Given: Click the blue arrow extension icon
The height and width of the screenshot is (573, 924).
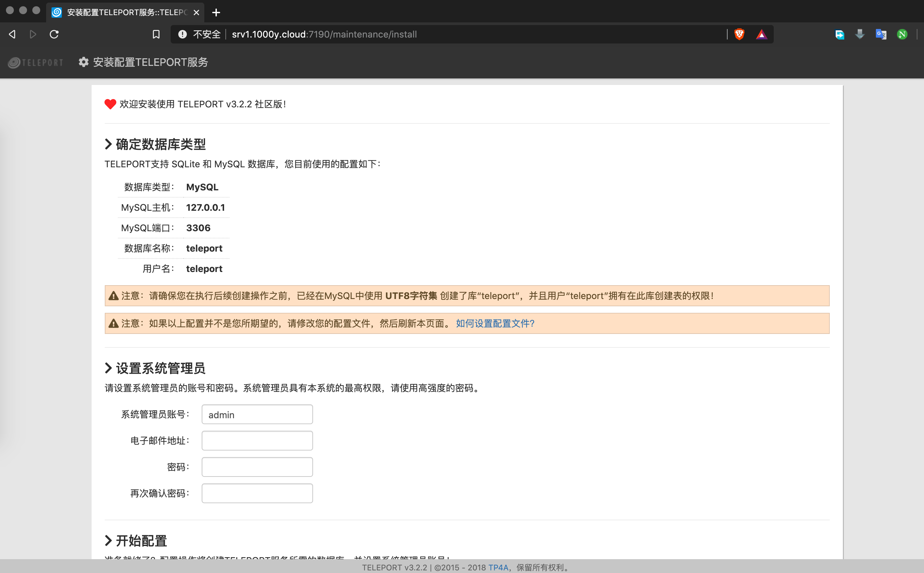Looking at the screenshot, I should click(839, 35).
